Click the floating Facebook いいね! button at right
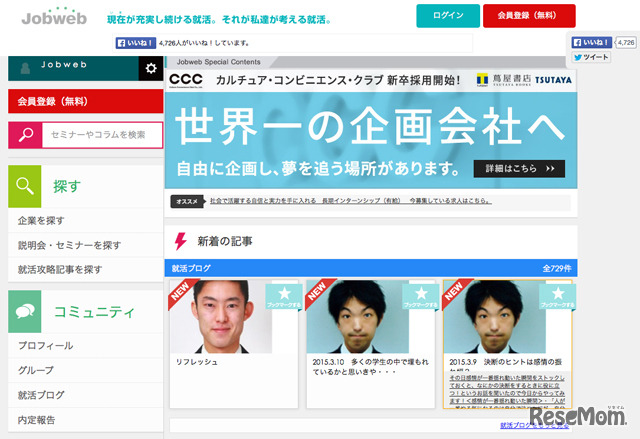This screenshot has width=640, height=439. pos(591,42)
